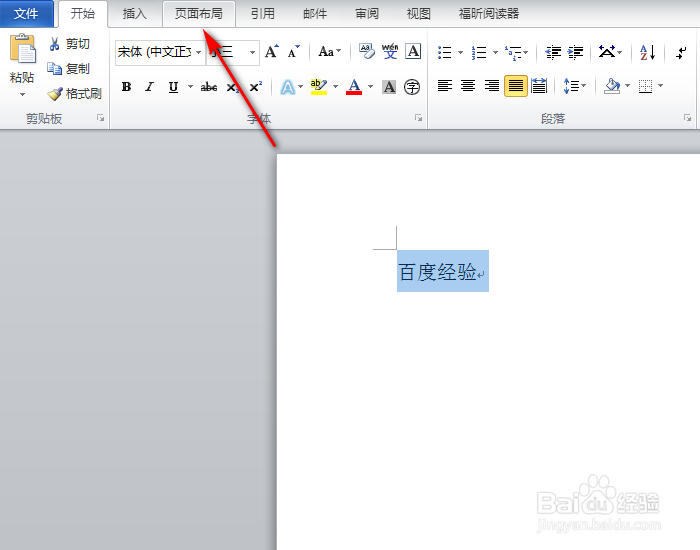The height and width of the screenshot is (550, 700).
Task: Click the 复制 (Copy) button
Action: tap(69, 69)
